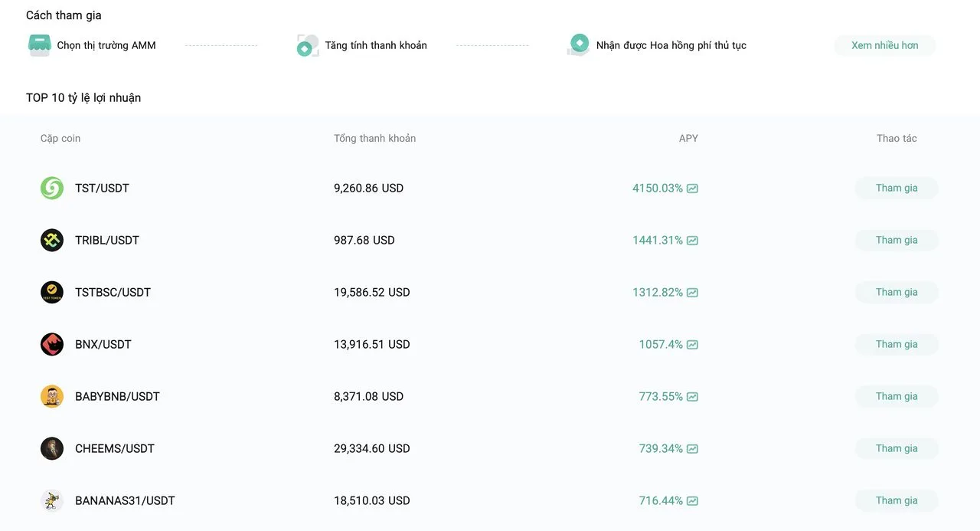Click the 'Nhận được Hoa hồng' step icon
980x531 pixels.
[579, 44]
